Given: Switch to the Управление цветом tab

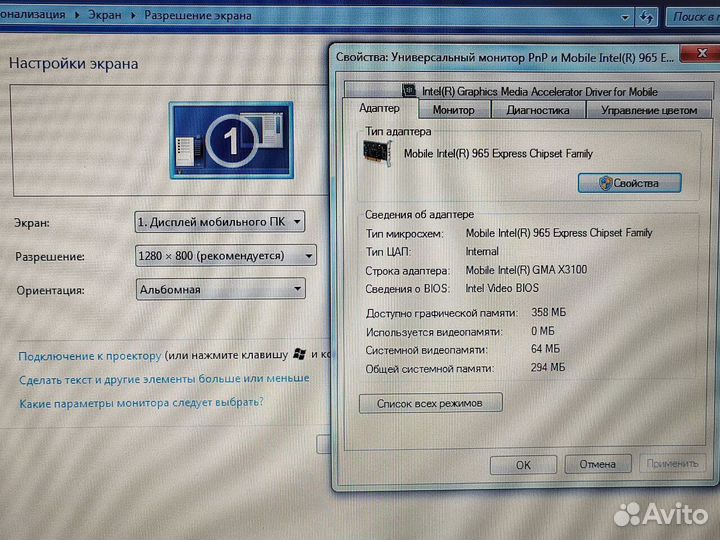Looking at the screenshot, I should pos(649,110).
